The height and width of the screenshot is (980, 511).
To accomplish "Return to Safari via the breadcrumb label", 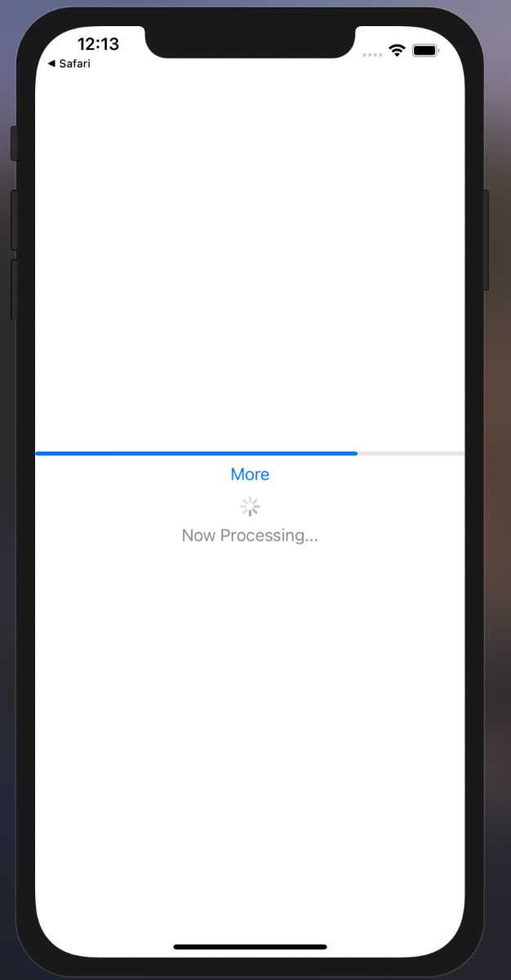I will (x=74, y=64).
